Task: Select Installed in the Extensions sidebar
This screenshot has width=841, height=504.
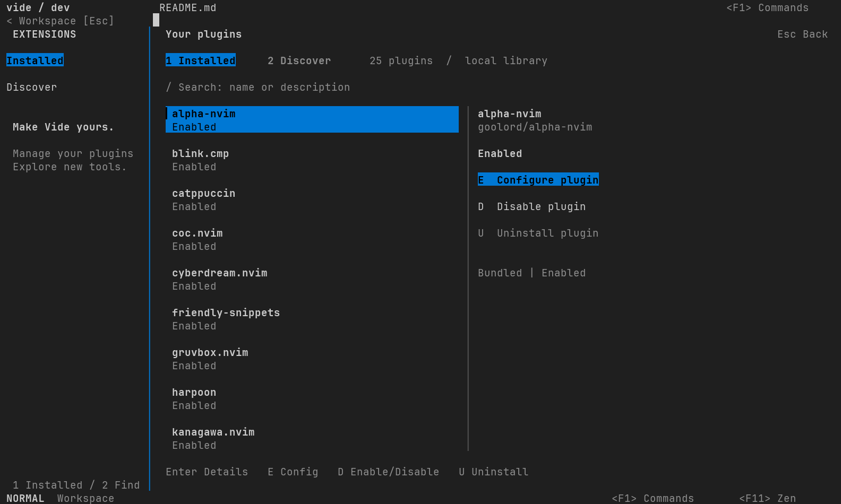Action: click(x=35, y=60)
